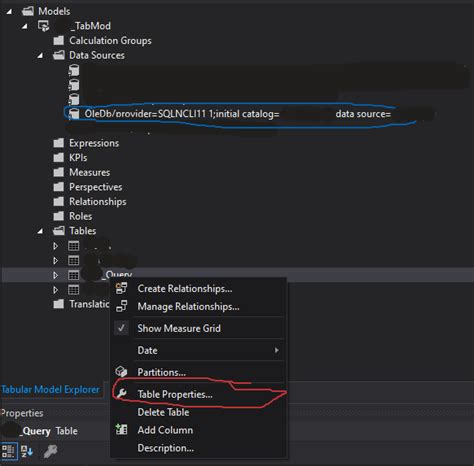Click the Partitions cube icon
The width and height of the screenshot is (474, 466).
[121, 372]
